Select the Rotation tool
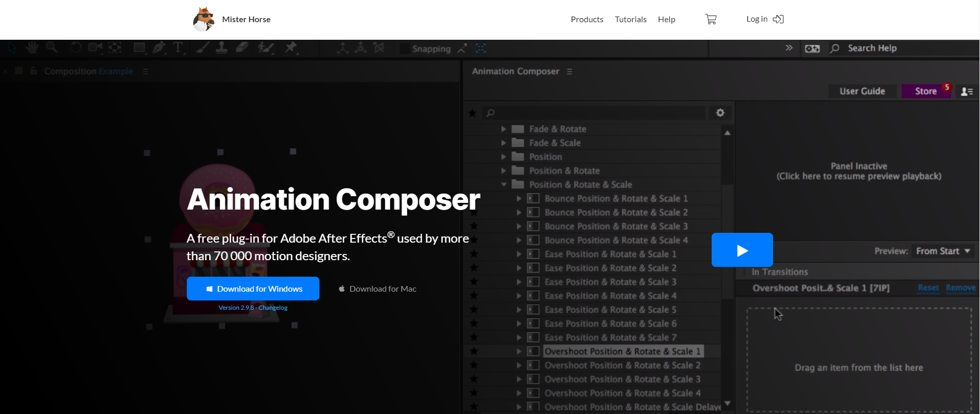This screenshot has width=980, height=414. coord(76,48)
